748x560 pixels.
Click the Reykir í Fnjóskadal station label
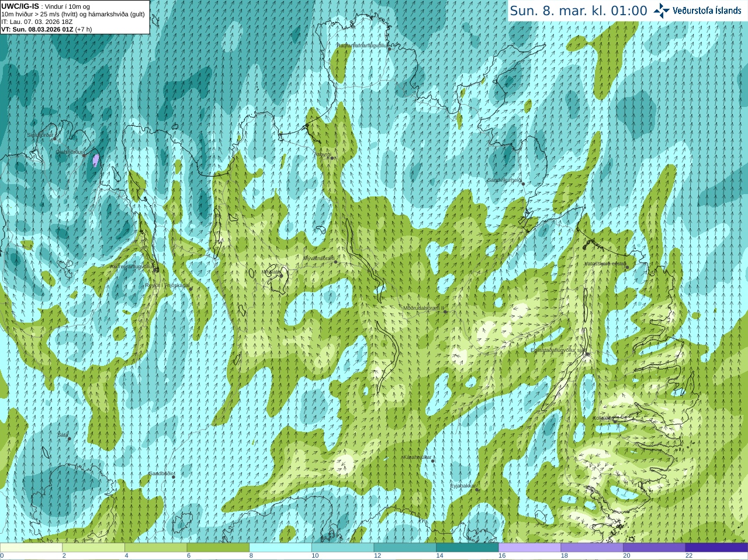pyautogui.click(x=167, y=285)
